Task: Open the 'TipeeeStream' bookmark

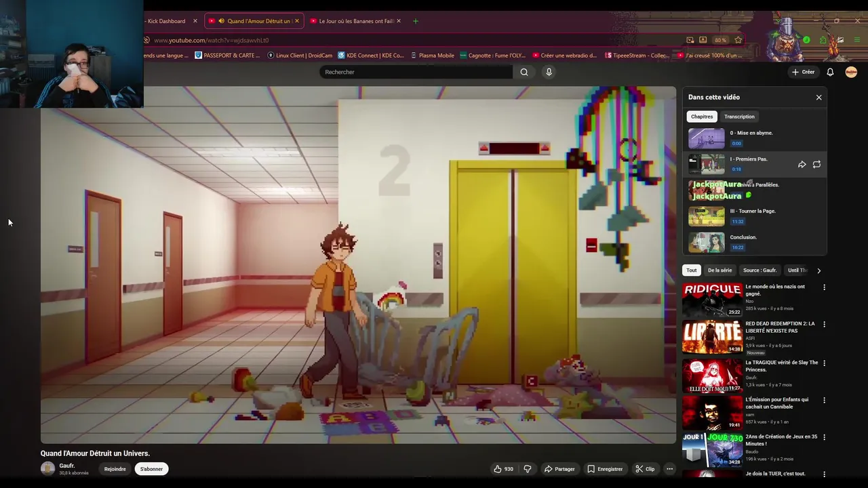Action: click(636, 56)
